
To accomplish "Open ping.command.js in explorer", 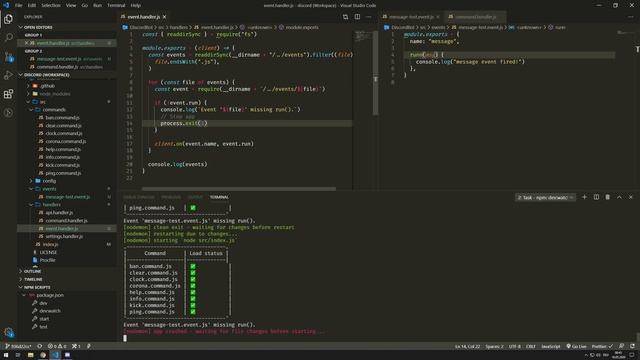I will point(63,173).
